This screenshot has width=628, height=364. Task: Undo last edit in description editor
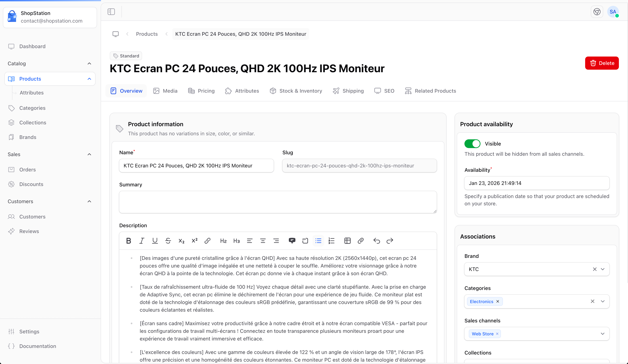click(x=377, y=241)
